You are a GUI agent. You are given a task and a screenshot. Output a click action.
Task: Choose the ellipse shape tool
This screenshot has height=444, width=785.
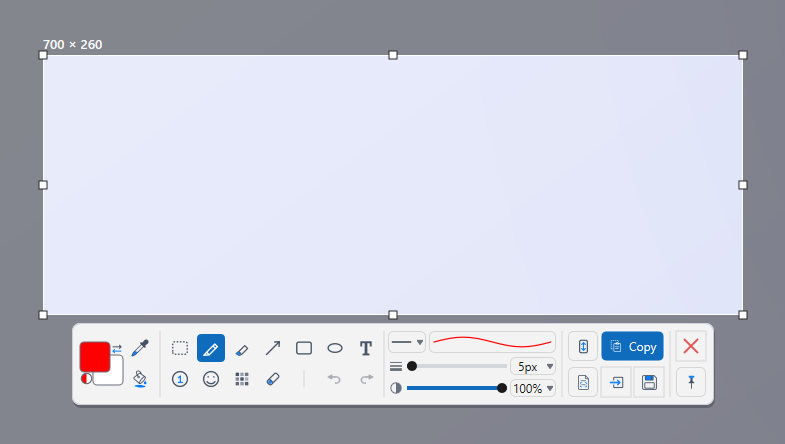pyautogui.click(x=335, y=348)
